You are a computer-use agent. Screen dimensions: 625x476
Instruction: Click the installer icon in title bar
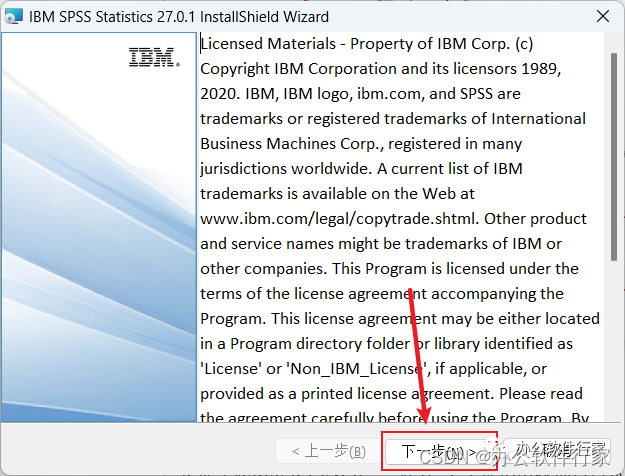coord(13,17)
